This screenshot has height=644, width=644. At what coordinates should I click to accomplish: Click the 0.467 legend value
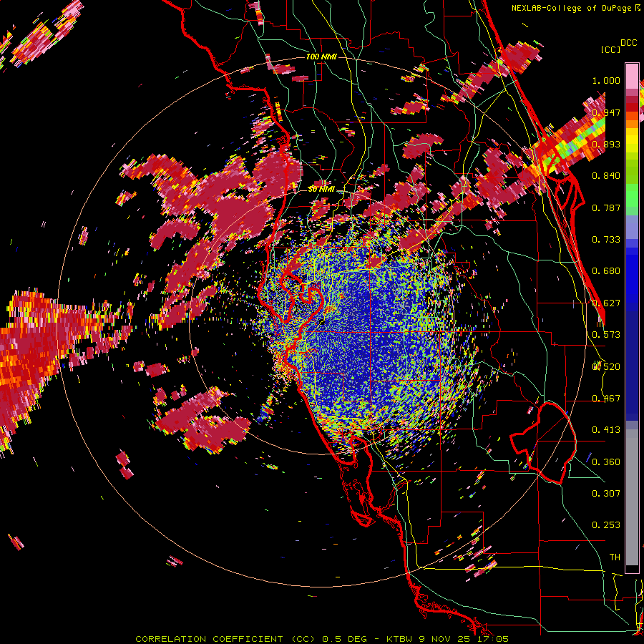[x=606, y=399]
